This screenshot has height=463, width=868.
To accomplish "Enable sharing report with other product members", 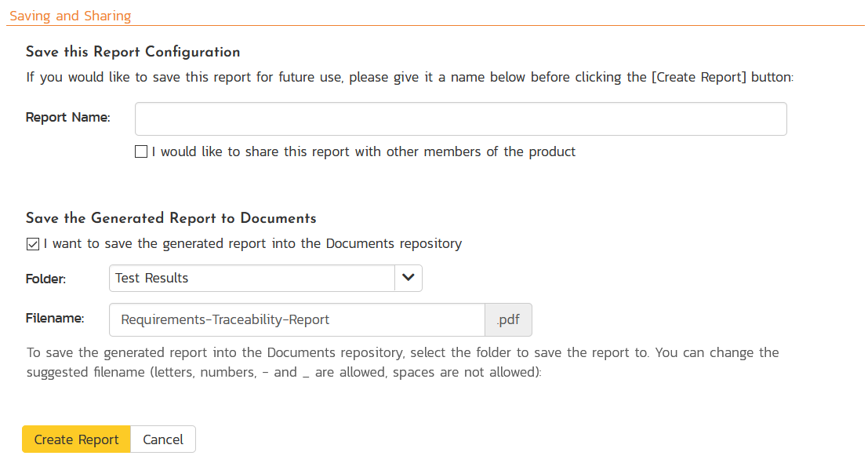I will coord(141,152).
